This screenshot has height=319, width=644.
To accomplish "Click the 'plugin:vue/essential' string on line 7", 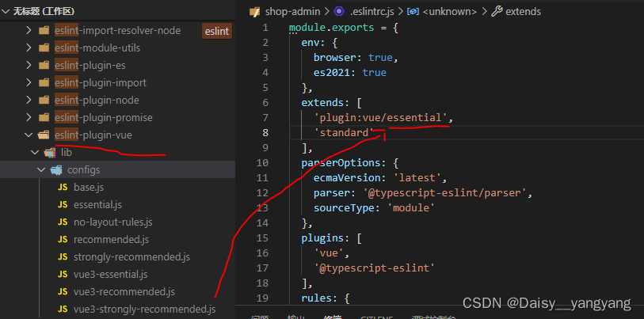I will (x=380, y=118).
